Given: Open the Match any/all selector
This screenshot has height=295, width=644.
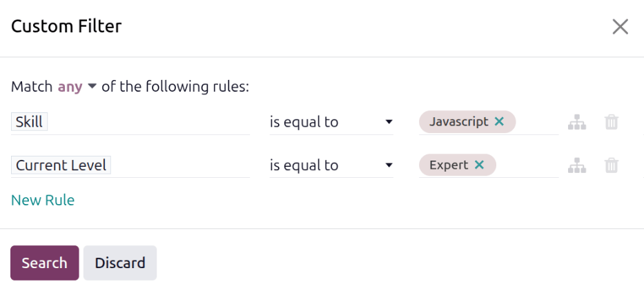Looking at the screenshot, I should click(77, 87).
